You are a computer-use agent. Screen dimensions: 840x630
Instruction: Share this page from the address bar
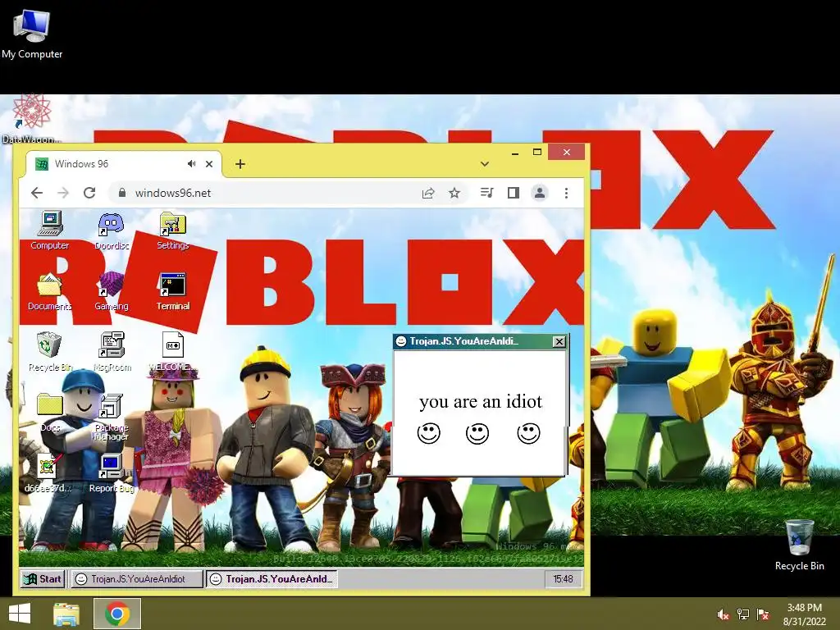tap(428, 193)
